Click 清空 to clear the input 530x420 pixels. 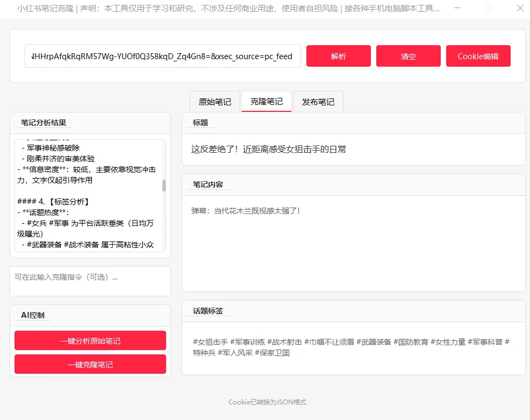coord(409,55)
